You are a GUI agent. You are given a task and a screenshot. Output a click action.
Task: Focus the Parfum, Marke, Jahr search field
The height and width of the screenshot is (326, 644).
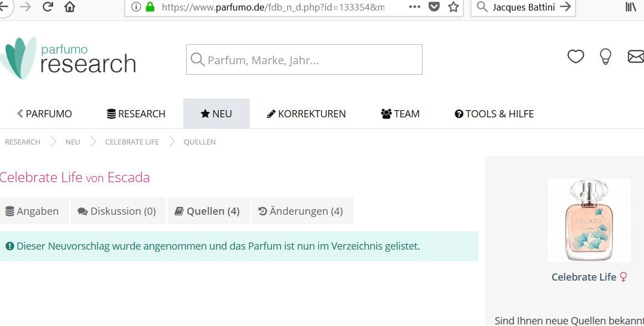point(304,60)
